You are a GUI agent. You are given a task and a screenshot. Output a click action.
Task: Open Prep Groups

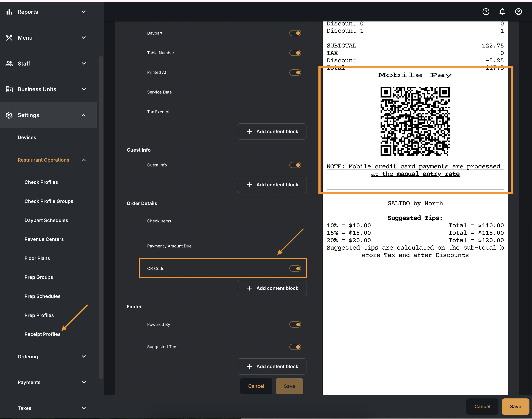click(39, 277)
